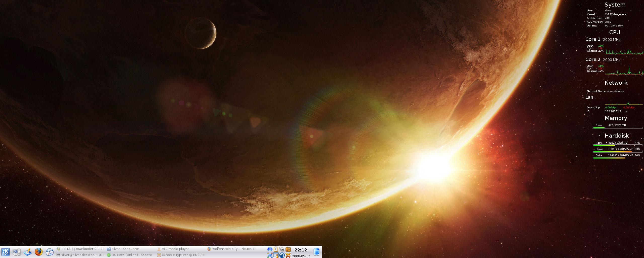Open the network connection tray icon
The width and height of the screenshot is (644, 258).
(270, 255)
